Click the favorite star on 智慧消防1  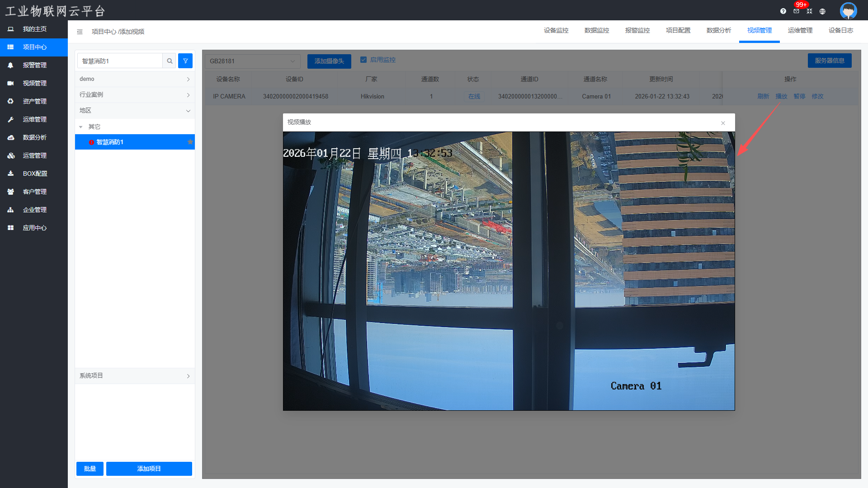click(x=190, y=142)
